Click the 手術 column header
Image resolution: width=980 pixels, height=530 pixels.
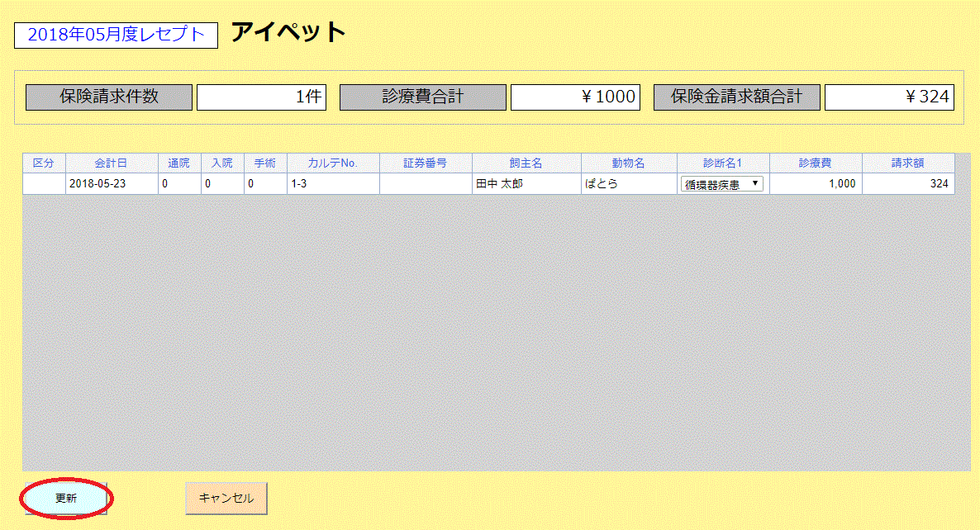(x=265, y=163)
